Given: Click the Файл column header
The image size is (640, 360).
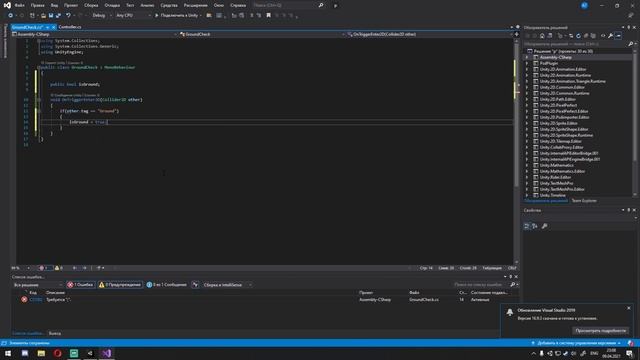Looking at the screenshot, I should pos(414,293).
